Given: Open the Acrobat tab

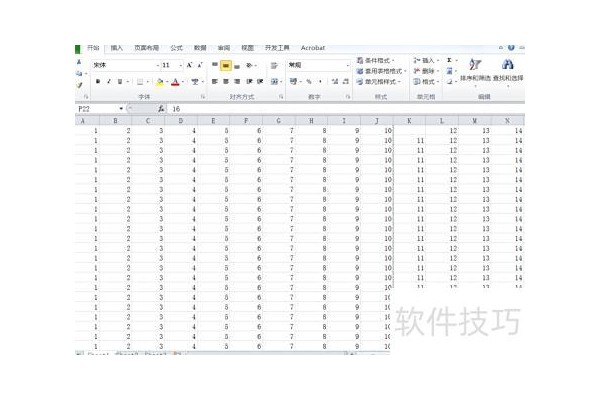Looking at the screenshot, I should click(x=313, y=48).
